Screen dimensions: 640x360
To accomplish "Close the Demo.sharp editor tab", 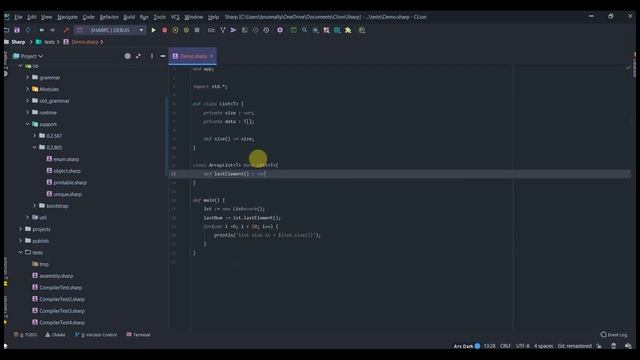I will [212, 56].
